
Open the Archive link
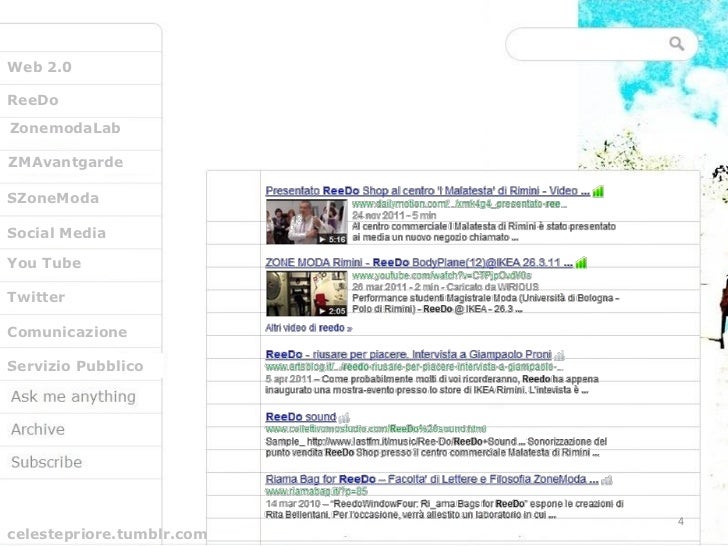coord(38,429)
